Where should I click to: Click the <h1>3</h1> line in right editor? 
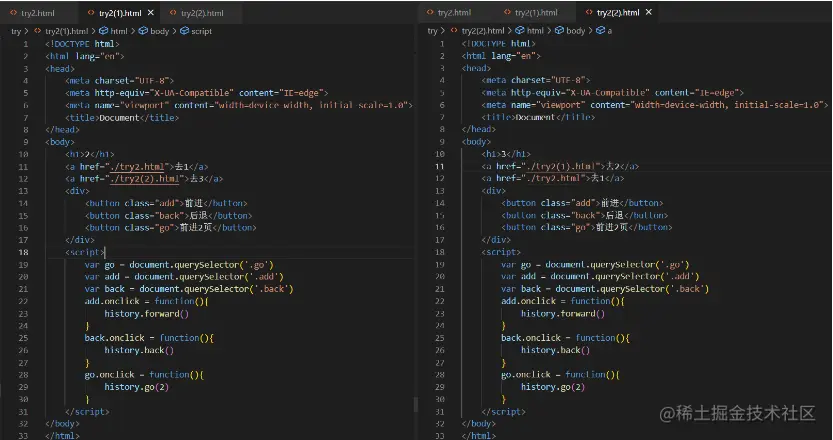(506, 154)
